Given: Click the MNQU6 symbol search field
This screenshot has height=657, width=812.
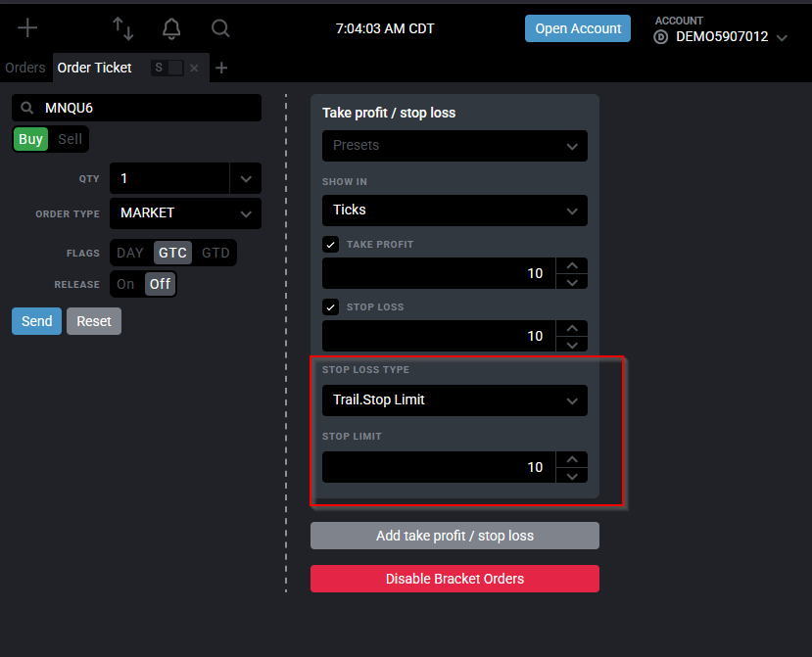Looking at the screenshot, I should 137,108.
